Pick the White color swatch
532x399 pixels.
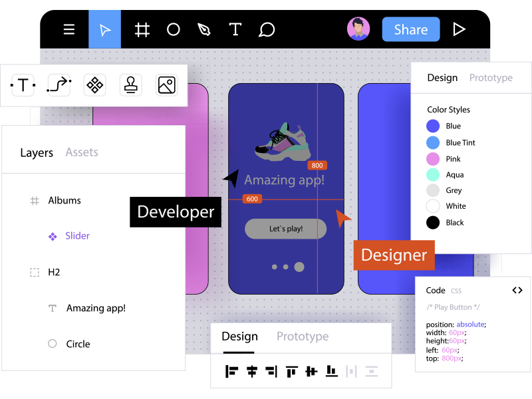[x=433, y=206]
